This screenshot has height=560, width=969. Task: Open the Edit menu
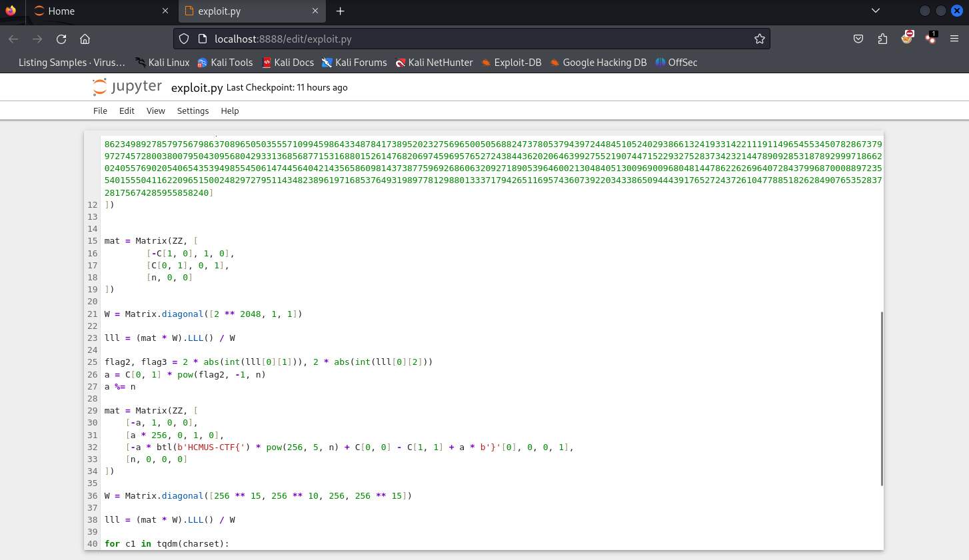(127, 111)
